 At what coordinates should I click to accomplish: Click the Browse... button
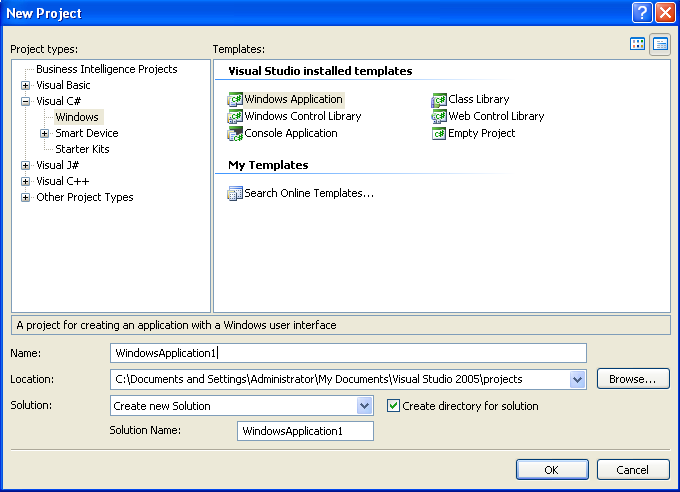[x=633, y=379]
